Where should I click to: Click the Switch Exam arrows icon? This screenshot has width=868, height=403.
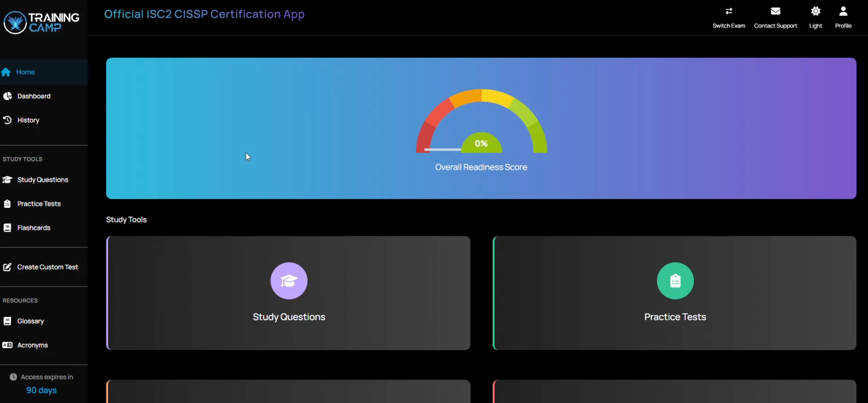728,12
